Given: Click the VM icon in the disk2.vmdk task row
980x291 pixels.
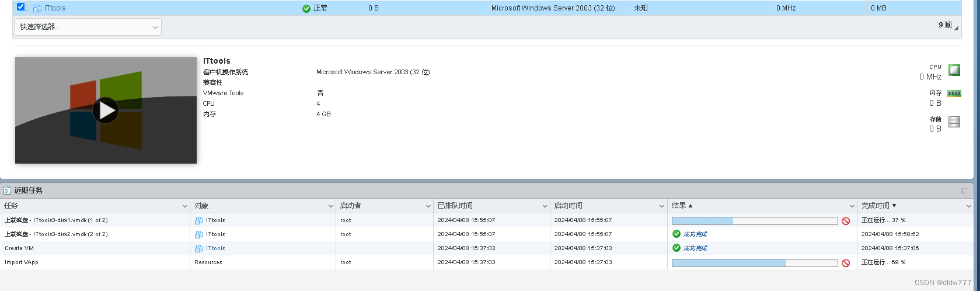Looking at the screenshot, I should tap(199, 234).
